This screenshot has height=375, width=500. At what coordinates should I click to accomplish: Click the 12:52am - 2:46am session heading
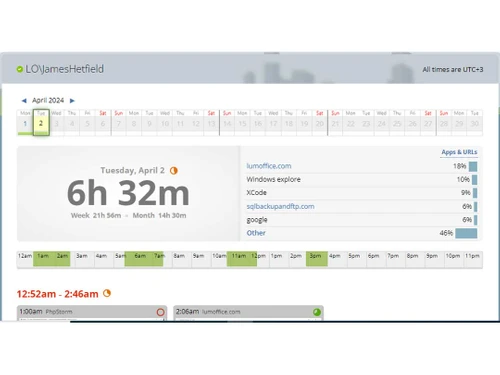57,294
